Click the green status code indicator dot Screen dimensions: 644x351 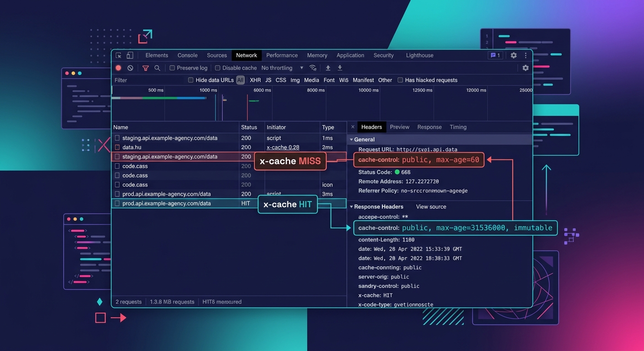397,172
